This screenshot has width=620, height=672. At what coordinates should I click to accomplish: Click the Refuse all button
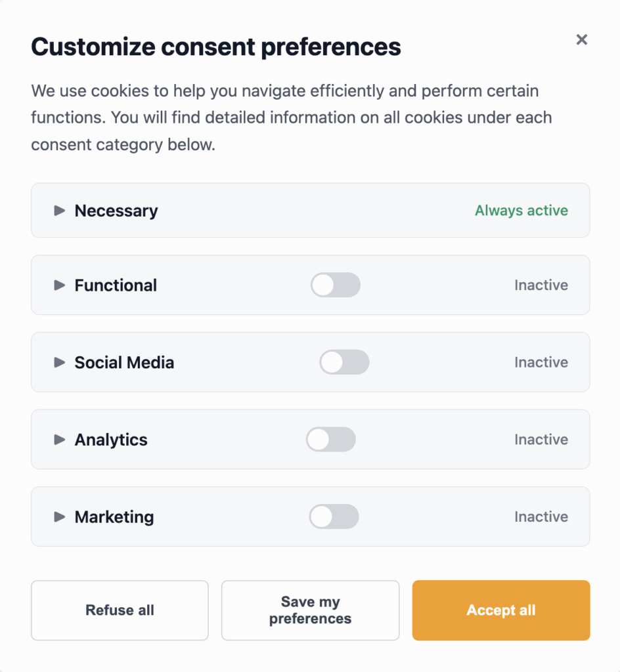(120, 610)
